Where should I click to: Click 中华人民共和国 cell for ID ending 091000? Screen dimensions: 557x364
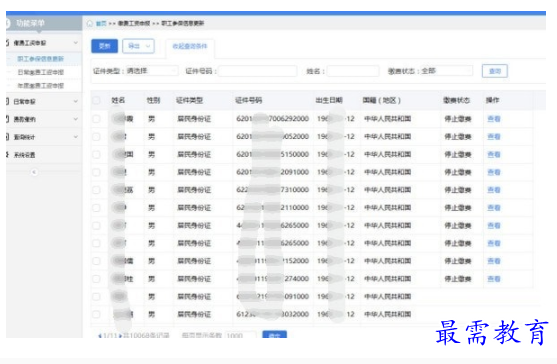[388, 297]
